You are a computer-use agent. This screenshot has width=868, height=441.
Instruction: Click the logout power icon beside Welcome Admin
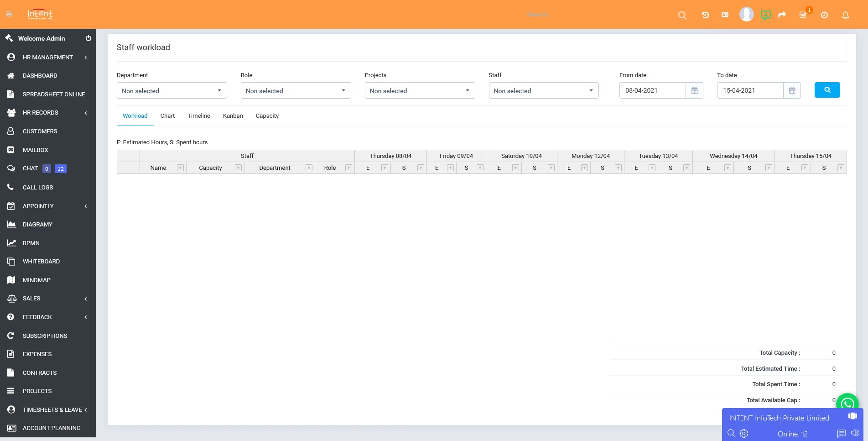88,38
